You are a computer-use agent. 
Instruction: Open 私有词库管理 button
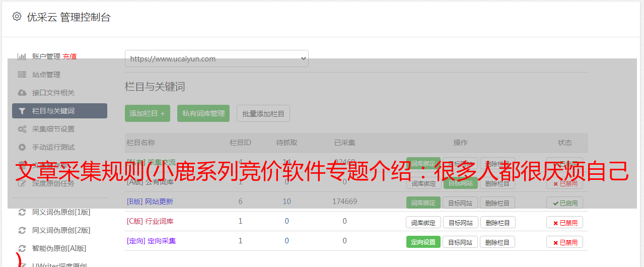pyautogui.click(x=203, y=113)
